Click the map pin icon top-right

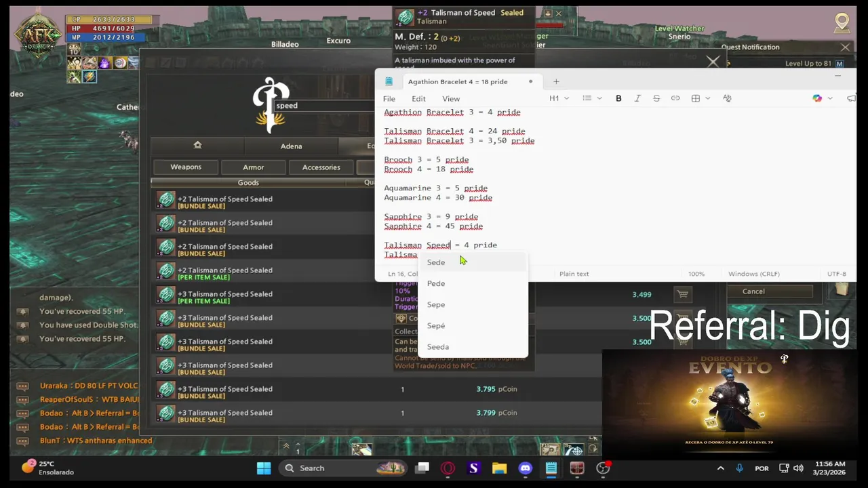pyautogui.click(x=842, y=22)
